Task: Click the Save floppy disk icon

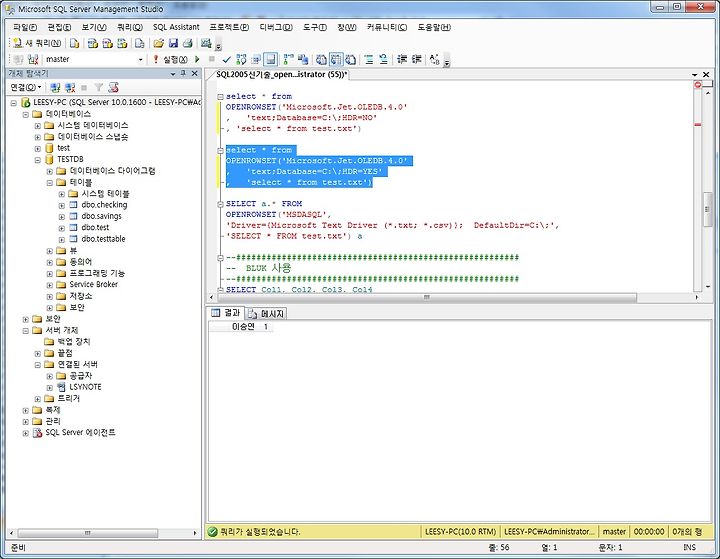Action: pyautogui.click(x=173, y=43)
